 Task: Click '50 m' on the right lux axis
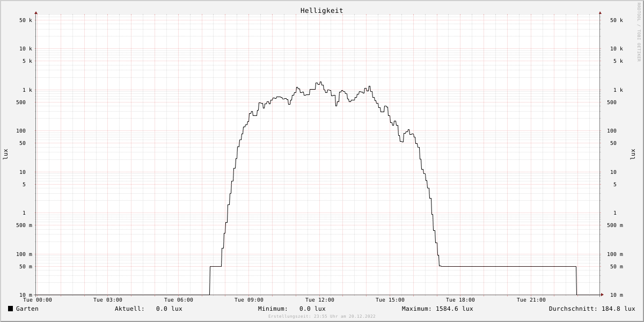pos(617,267)
